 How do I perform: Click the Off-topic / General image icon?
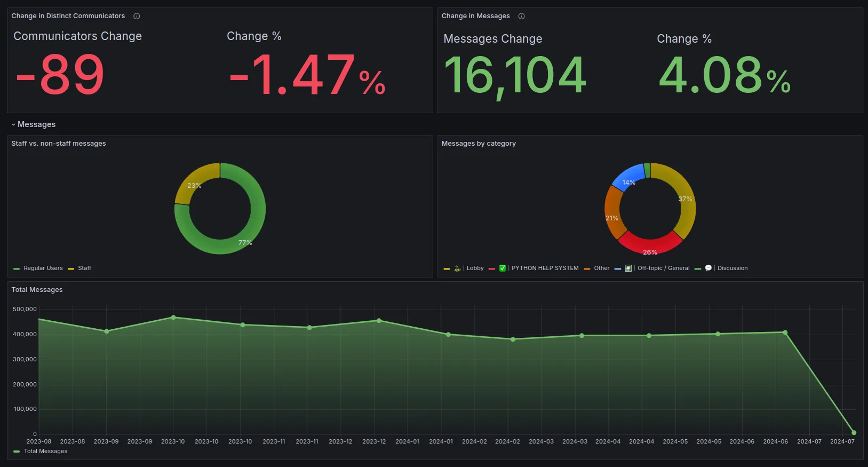pyautogui.click(x=628, y=268)
